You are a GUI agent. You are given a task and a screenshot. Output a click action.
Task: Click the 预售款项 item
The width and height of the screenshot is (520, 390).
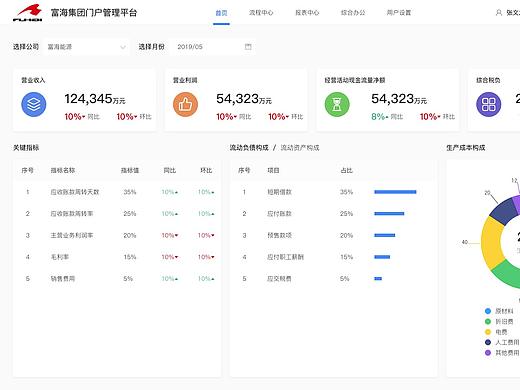point(279,235)
